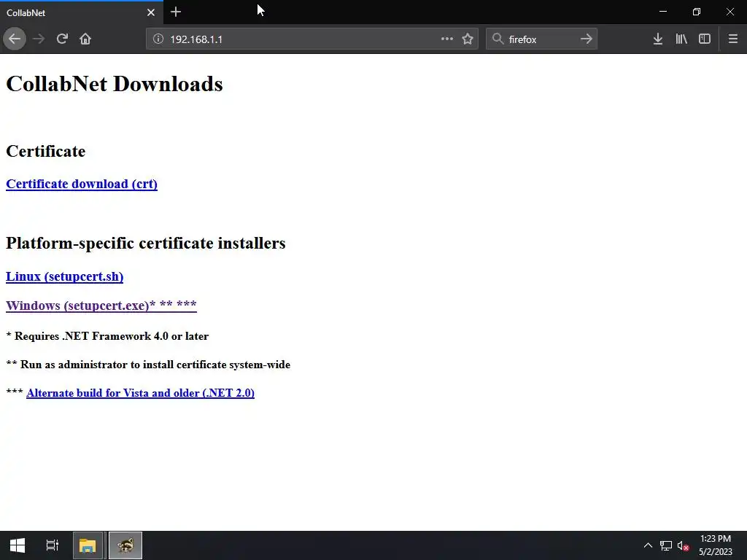Image resolution: width=747 pixels, height=560 pixels.
Task: Close the CollabNet tab
Action: tap(151, 12)
